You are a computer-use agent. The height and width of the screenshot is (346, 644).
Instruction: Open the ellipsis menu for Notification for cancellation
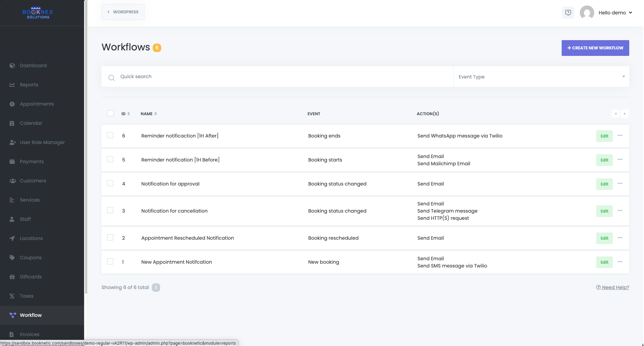point(620,211)
